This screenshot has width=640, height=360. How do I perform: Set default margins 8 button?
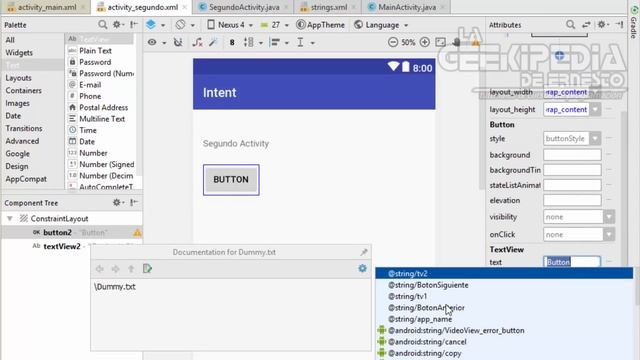point(232,42)
